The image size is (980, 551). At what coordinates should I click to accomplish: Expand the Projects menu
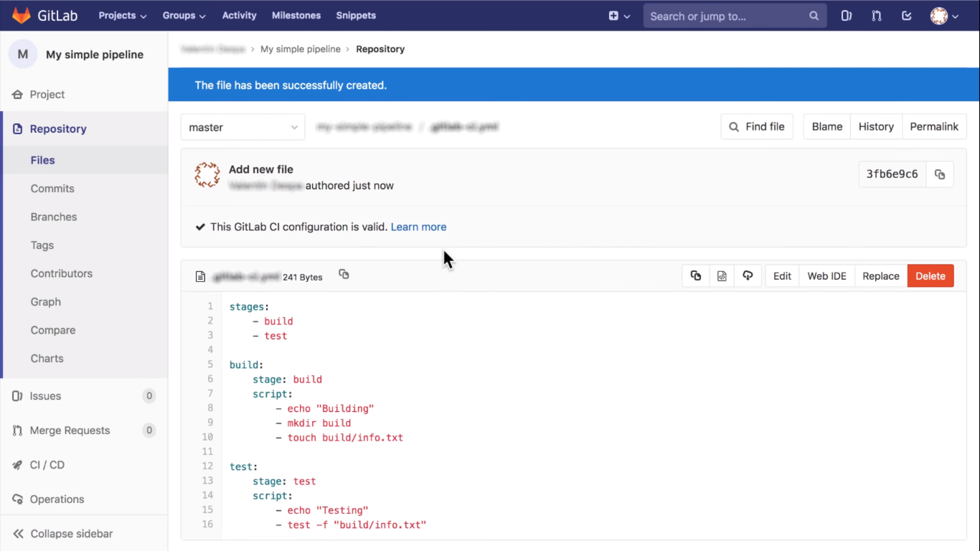122,15
